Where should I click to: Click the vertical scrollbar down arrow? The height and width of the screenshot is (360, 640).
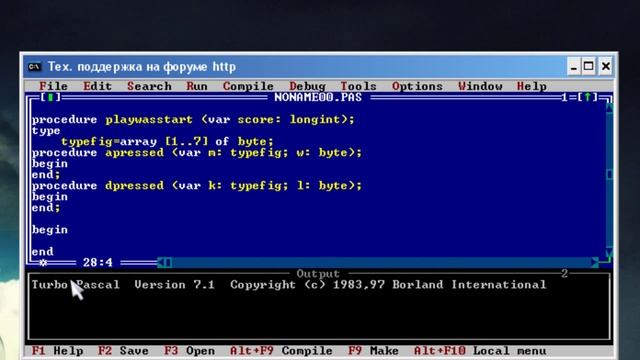[609, 252]
